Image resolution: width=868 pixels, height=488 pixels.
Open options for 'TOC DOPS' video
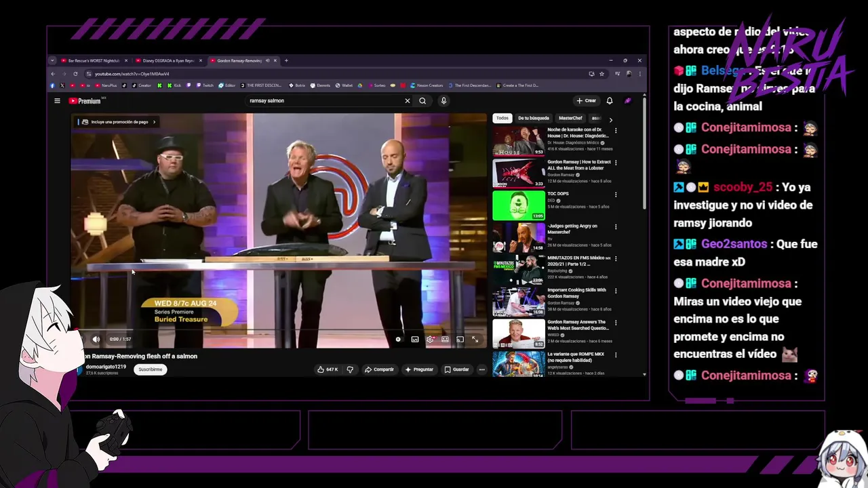coord(616,195)
